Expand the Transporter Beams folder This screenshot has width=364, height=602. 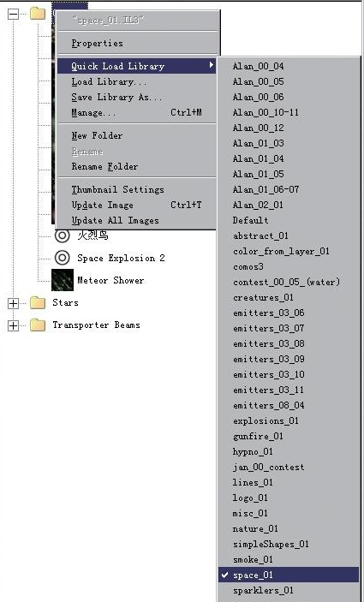tap(13, 325)
